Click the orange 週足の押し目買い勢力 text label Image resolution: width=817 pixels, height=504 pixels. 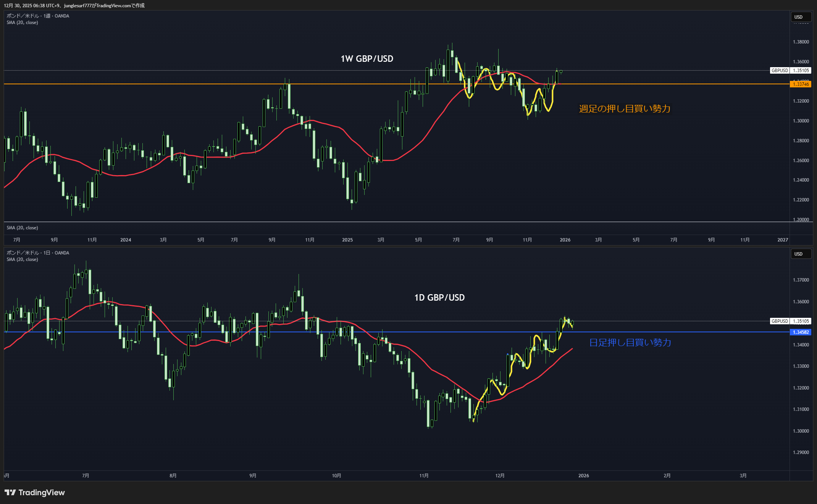point(625,109)
